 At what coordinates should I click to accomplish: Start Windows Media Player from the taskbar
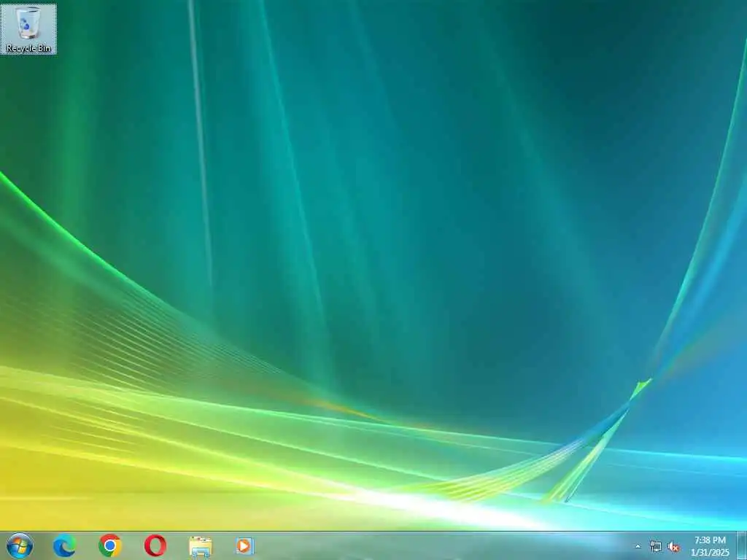[245, 545]
